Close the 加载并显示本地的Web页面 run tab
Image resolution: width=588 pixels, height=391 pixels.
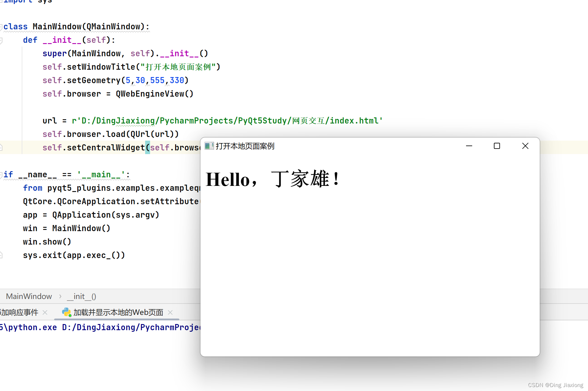[170, 312]
